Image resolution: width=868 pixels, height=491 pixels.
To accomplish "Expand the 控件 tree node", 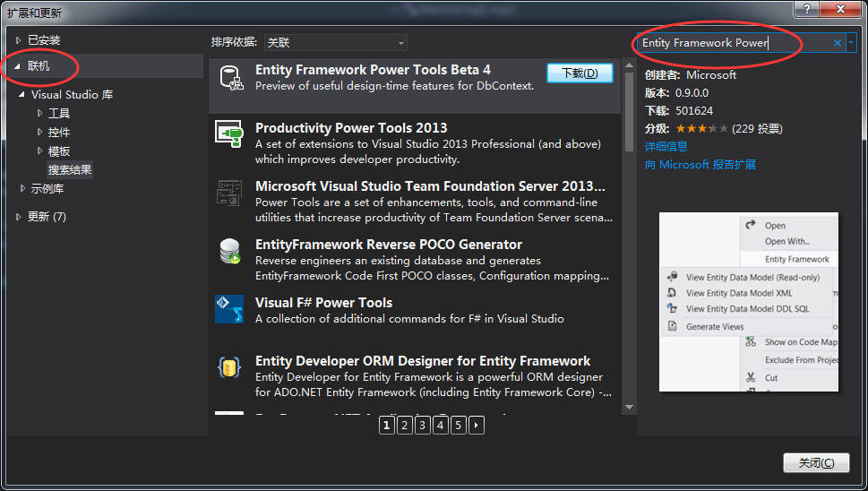I will [39, 133].
